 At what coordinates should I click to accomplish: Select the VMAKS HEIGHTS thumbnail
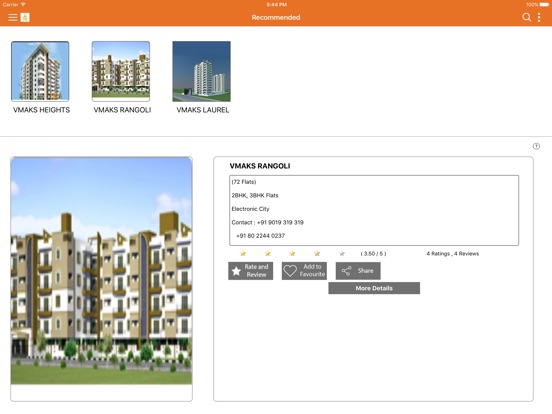(x=40, y=71)
